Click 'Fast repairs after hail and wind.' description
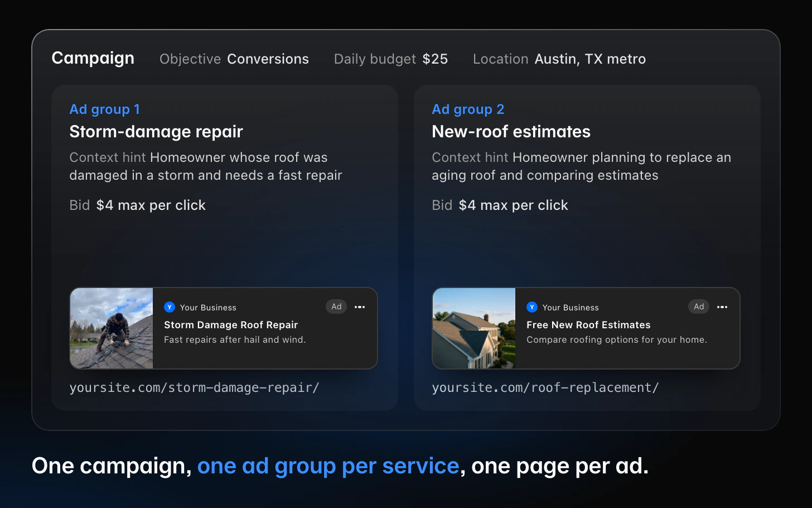 click(235, 339)
